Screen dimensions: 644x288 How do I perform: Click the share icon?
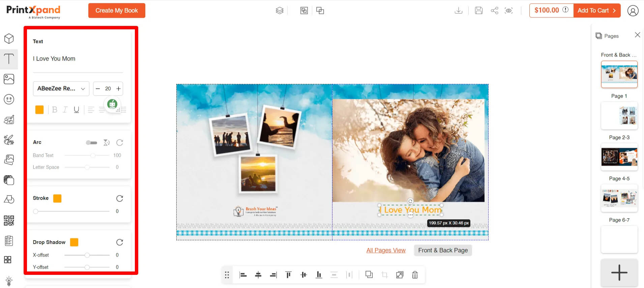coord(494,10)
